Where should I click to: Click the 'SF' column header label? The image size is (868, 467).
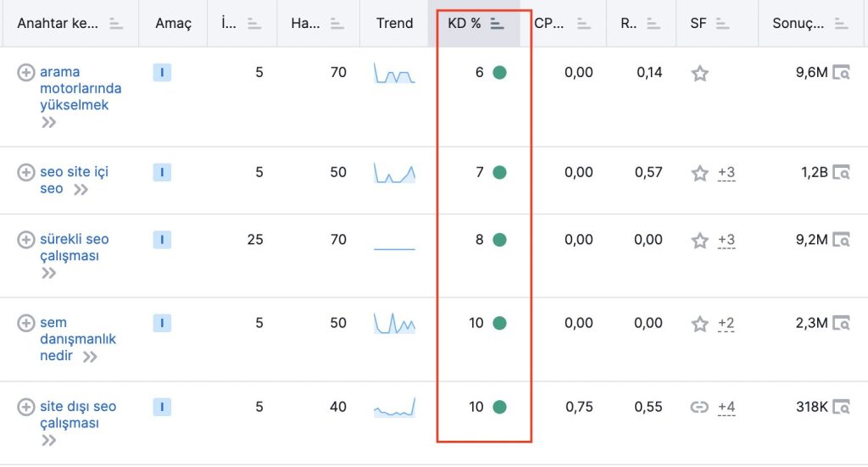click(x=698, y=23)
